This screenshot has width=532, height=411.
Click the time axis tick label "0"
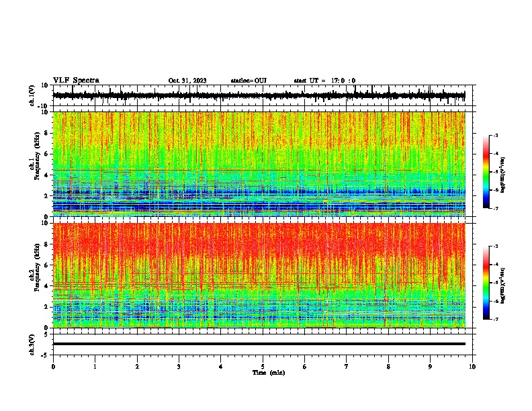pyautogui.click(x=53, y=367)
